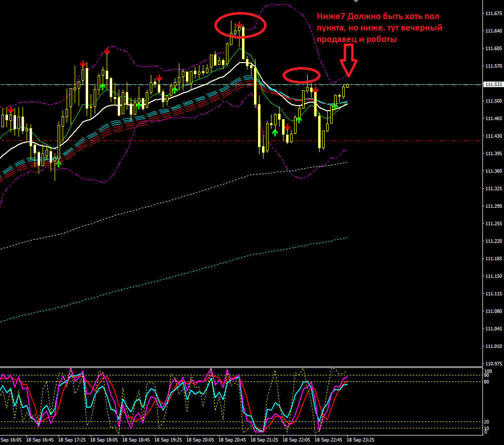Viewport: 504px width, 445px height.
Task: Click the oscillator level label 20
Action: (x=486, y=422)
